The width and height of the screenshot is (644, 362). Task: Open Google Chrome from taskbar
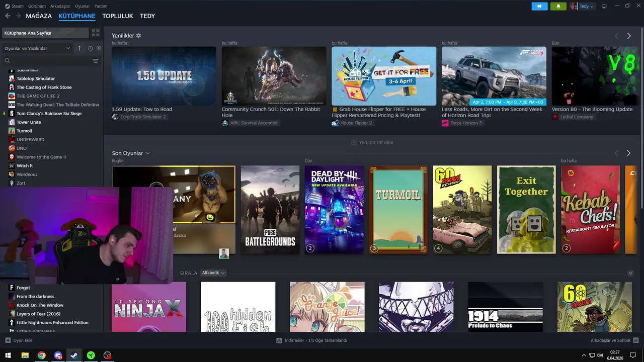[41, 355]
